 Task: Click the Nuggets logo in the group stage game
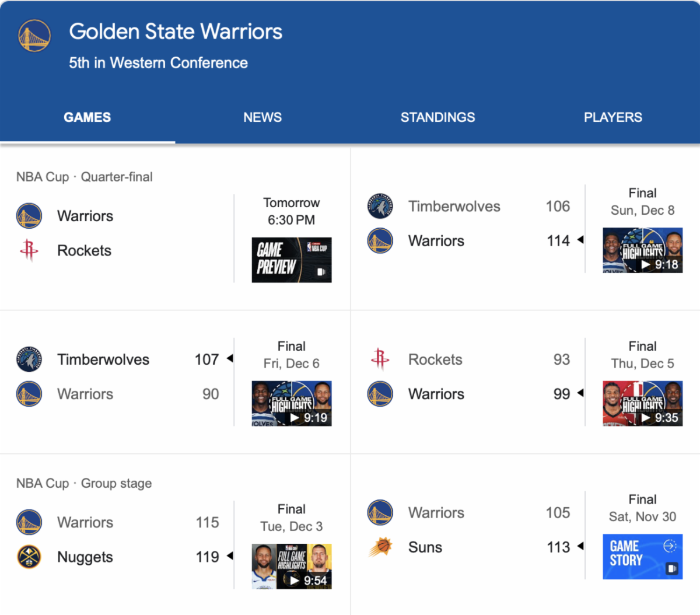29,557
